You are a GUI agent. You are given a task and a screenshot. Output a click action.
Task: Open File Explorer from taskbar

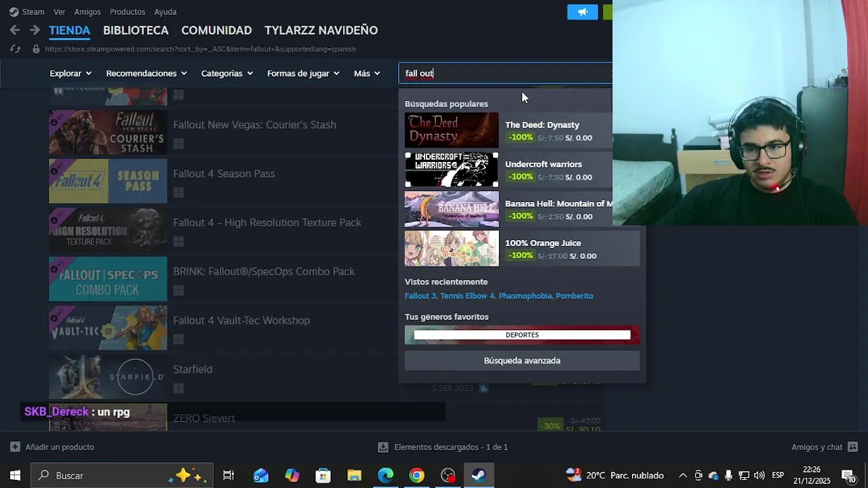click(x=354, y=476)
